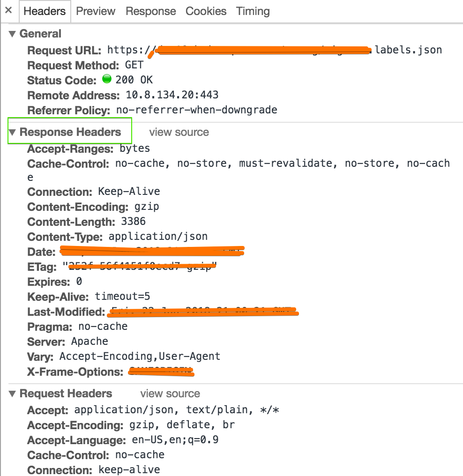Switch to the Response tab
The height and width of the screenshot is (476, 463).
(x=150, y=11)
